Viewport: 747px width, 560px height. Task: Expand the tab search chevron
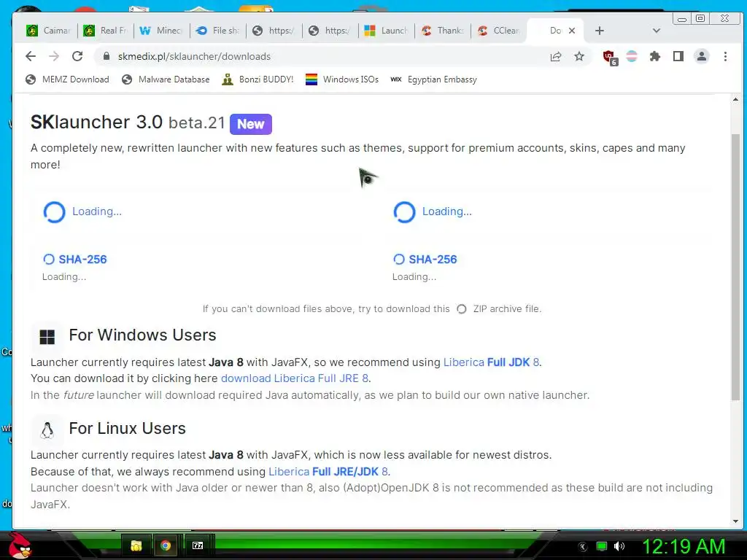pyautogui.click(x=656, y=31)
